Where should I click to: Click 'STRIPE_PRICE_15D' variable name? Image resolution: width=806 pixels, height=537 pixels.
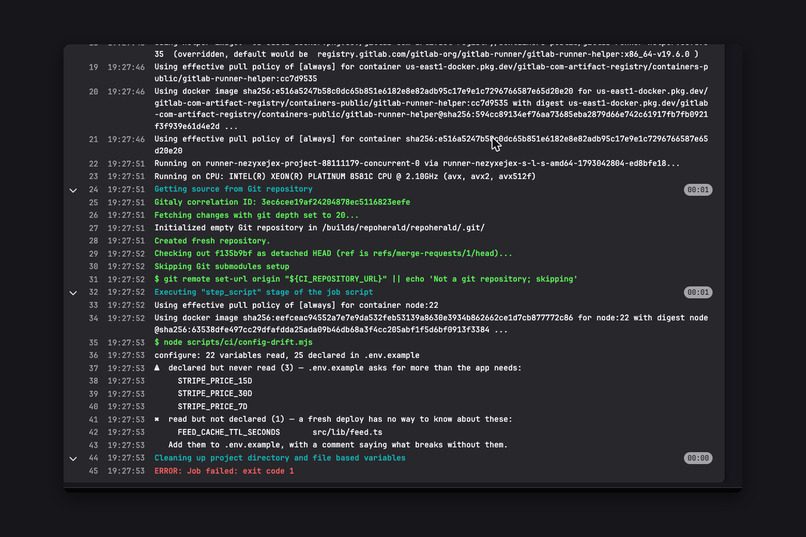click(x=215, y=381)
